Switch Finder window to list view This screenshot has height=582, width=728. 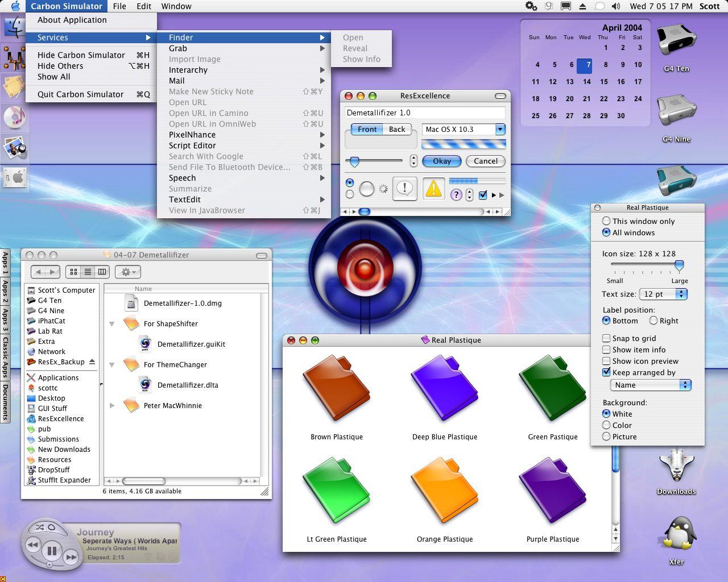[88, 272]
